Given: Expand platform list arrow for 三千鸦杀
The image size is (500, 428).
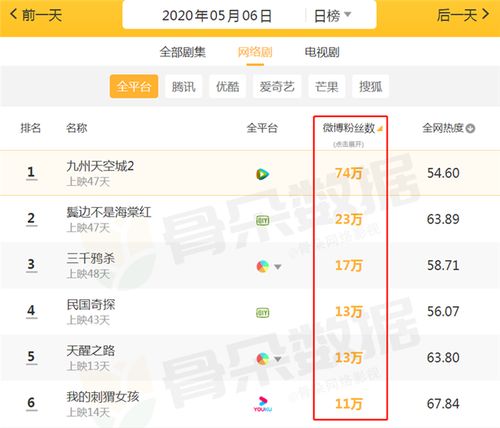Looking at the screenshot, I should (278, 267).
